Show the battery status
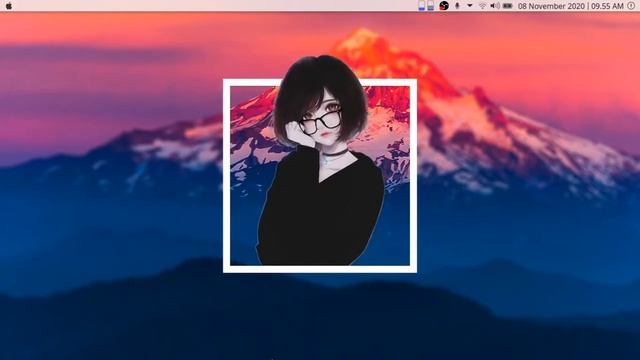640x360 pixels. coord(507,6)
